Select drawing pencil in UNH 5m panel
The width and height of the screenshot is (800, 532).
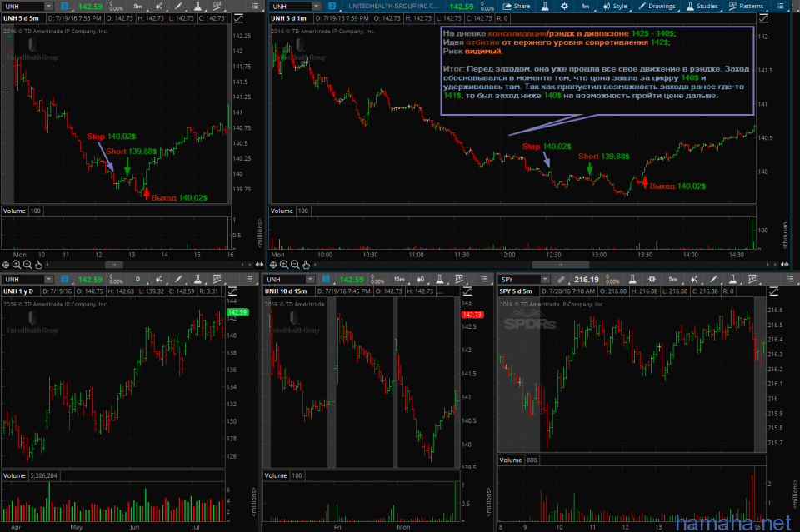178,6
